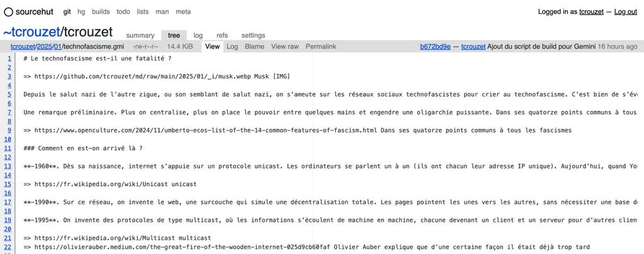Viewport: 644px width, 254px height.
Task: Open the log tab
Action: [198, 36]
